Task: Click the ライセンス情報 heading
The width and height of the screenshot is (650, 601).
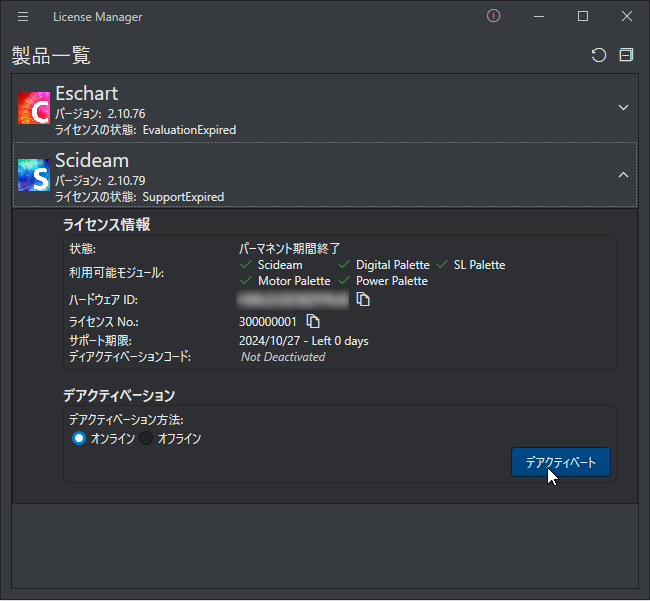Action: [107, 225]
